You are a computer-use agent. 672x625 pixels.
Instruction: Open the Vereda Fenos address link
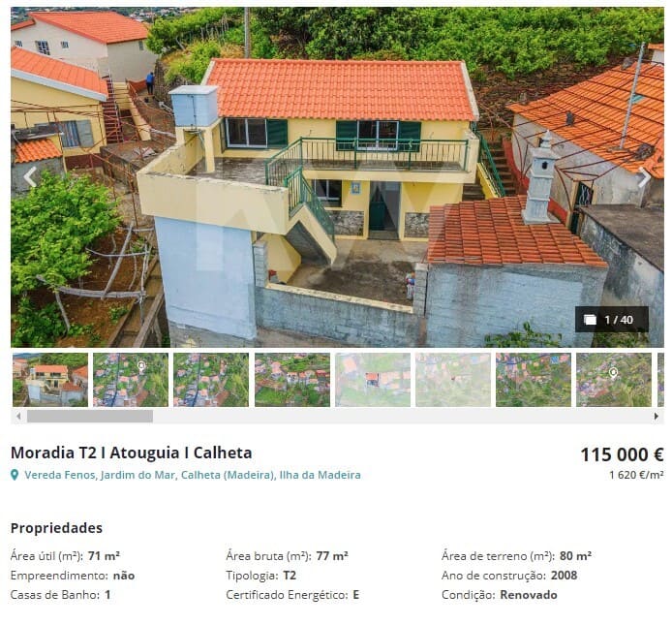click(193, 475)
